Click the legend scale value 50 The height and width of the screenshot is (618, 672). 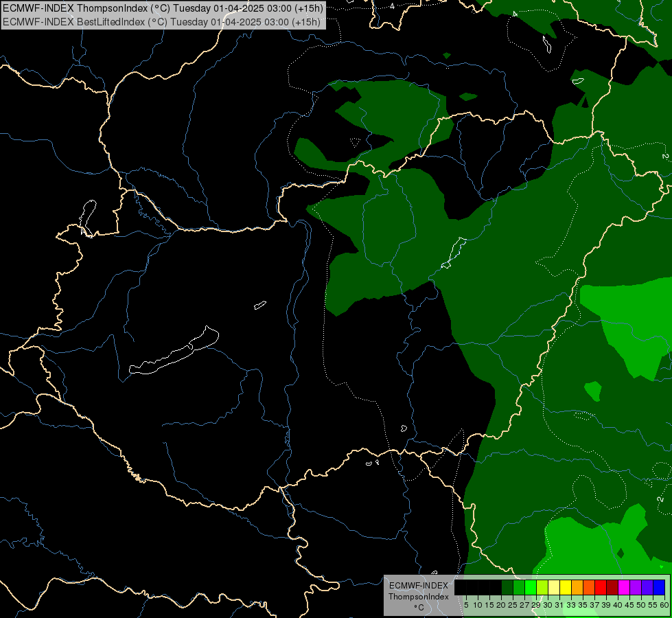coord(641,605)
